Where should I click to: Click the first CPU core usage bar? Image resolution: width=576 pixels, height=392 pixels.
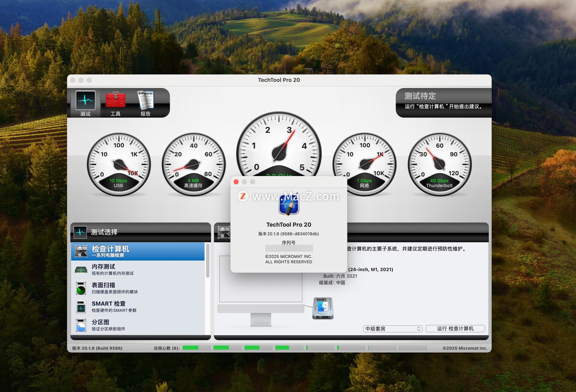pyautogui.click(x=196, y=348)
